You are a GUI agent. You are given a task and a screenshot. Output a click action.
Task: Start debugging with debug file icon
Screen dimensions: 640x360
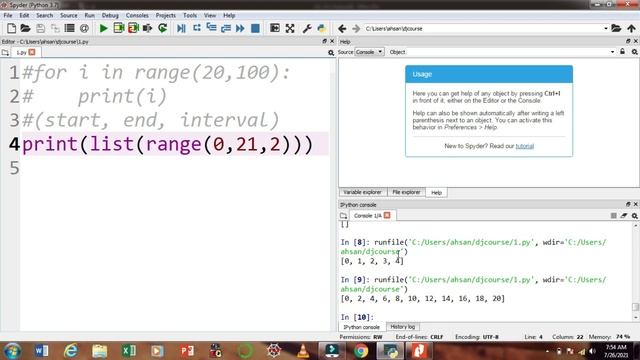[x=182, y=28]
